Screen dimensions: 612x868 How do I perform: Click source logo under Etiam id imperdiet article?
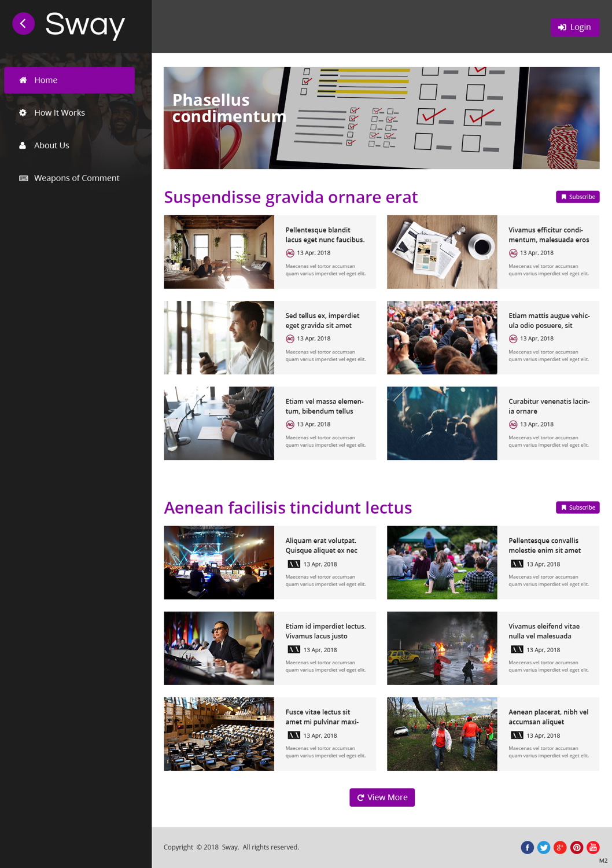click(294, 650)
